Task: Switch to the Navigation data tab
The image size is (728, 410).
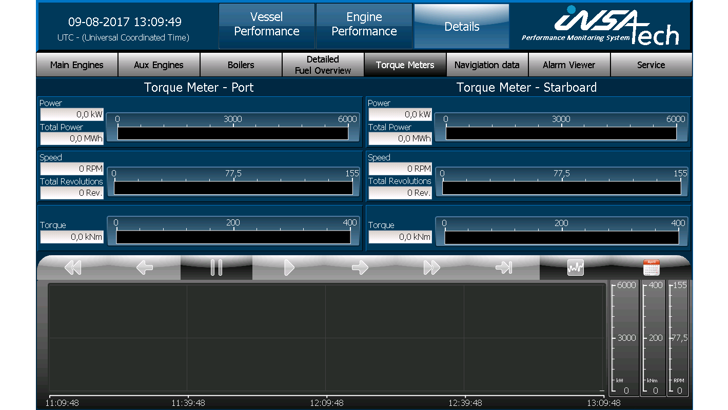Action: [x=487, y=65]
